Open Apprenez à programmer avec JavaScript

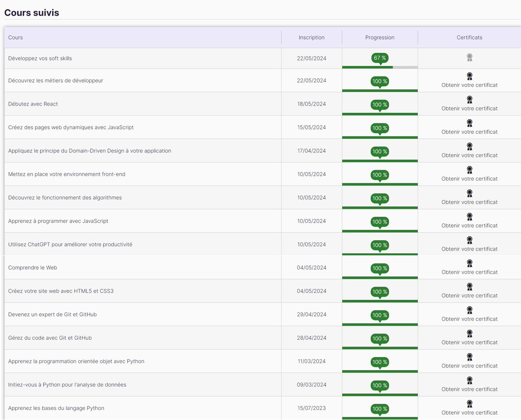[x=58, y=221]
